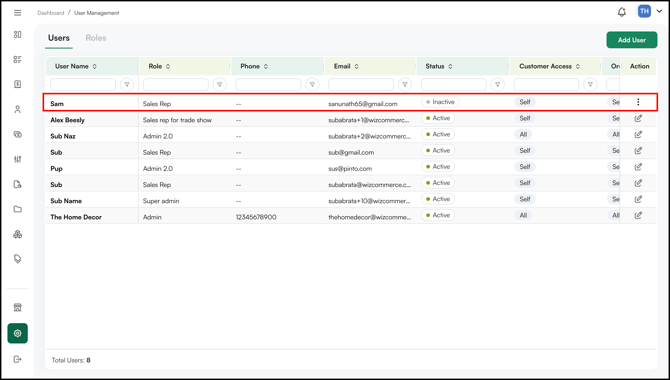Viewport: 670px width, 380px height.
Task: Select the user name Sub Naz
Action: point(63,136)
